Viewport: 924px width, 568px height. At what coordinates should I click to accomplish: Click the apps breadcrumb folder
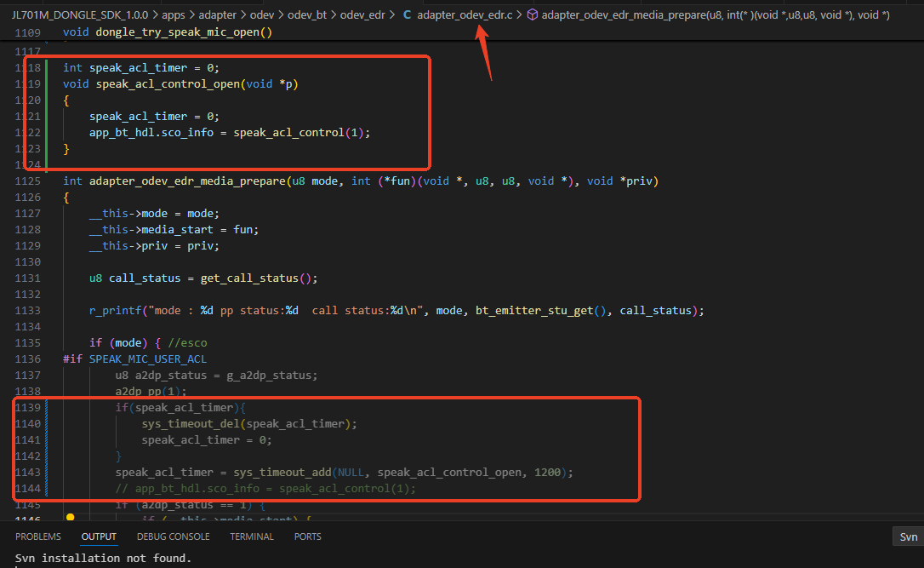[x=174, y=14]
